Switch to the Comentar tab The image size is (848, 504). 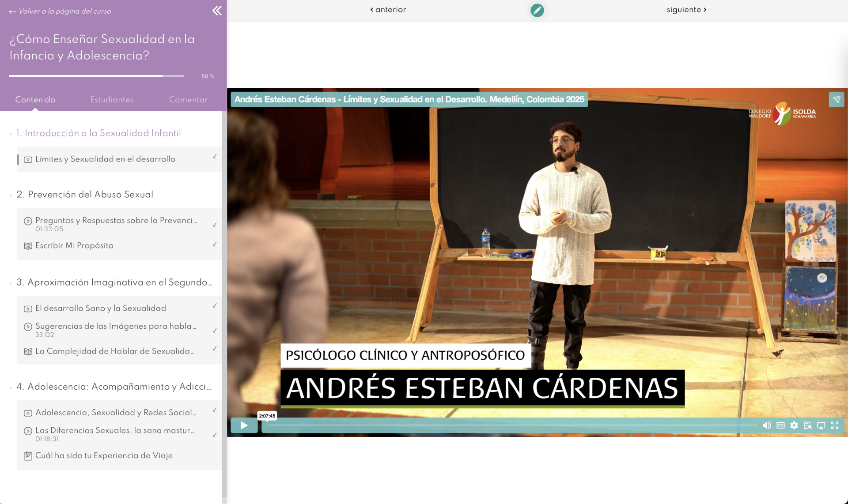click(188, 100)
